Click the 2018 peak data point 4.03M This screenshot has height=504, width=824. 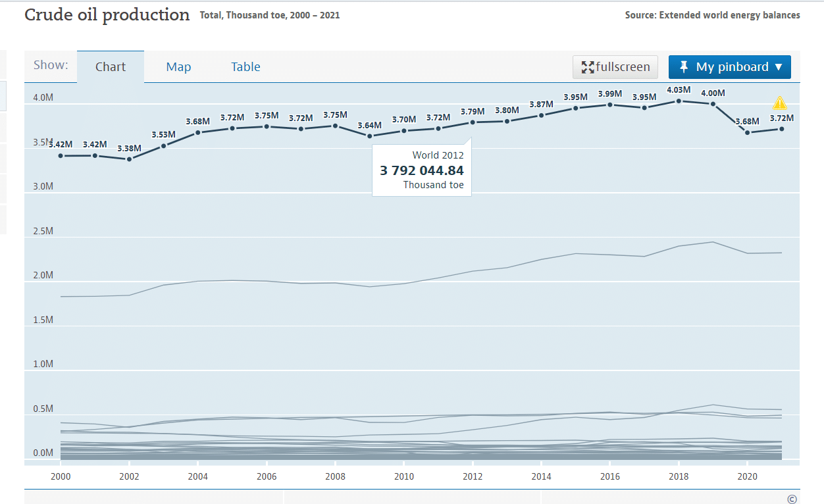click(x=679, y=101)
